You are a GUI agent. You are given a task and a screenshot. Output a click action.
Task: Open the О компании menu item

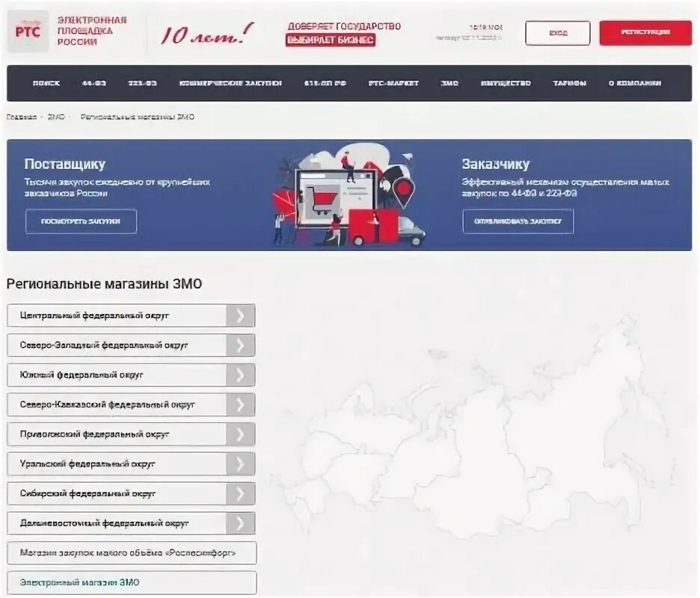[635, 83]
